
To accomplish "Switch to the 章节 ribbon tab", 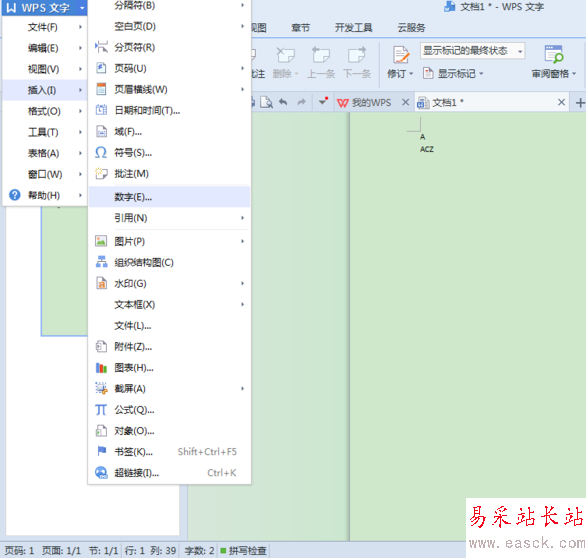I will pos(300,28).
